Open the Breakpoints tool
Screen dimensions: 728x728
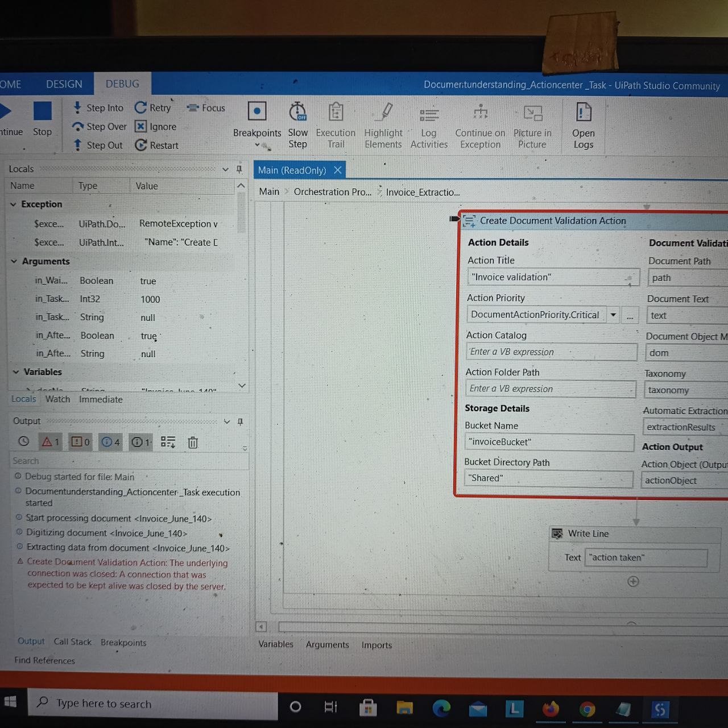(x=257, y=120)
